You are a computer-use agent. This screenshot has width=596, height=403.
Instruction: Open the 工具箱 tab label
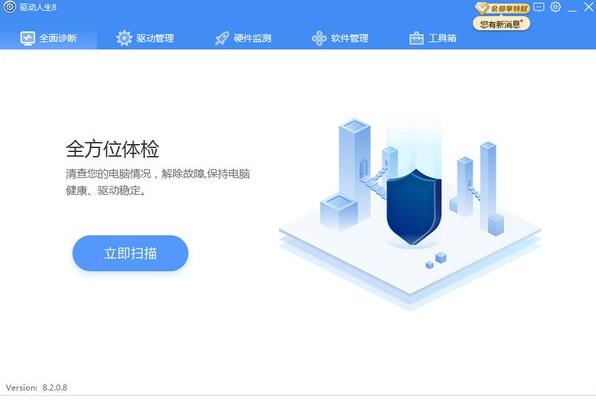(442, 38)
